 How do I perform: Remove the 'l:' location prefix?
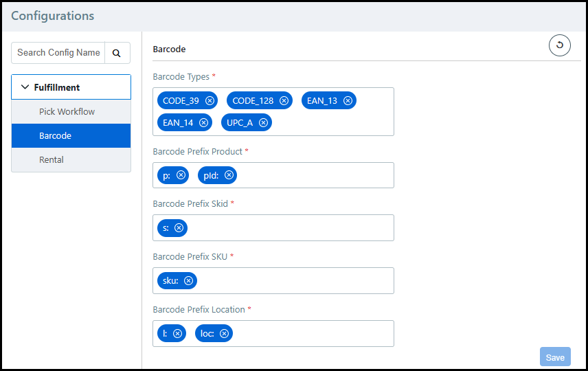click(177, 334)
